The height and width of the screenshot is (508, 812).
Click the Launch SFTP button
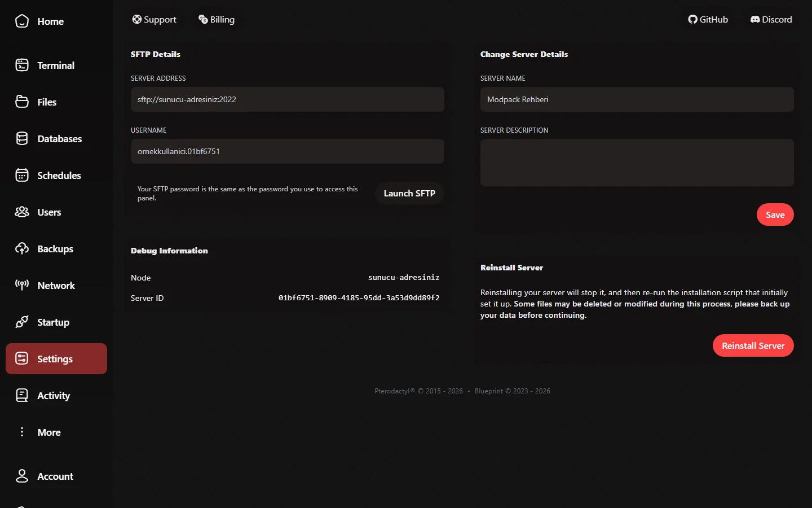click(x=409, y=193)
